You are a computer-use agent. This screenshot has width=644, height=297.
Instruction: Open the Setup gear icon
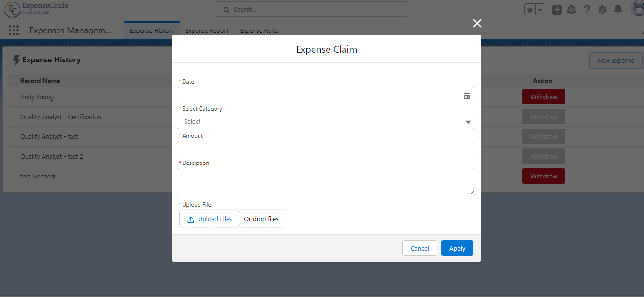pos(602,10)
